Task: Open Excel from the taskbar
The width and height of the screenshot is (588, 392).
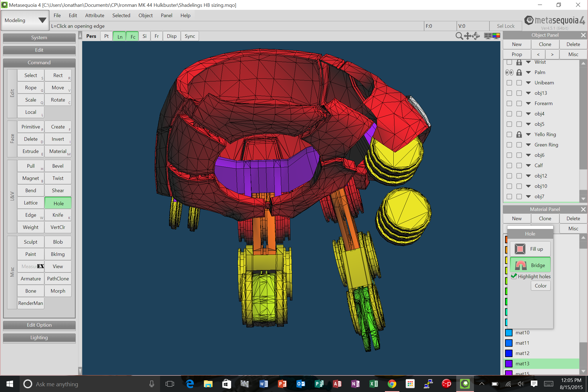Action: click(x=374, y=384)
